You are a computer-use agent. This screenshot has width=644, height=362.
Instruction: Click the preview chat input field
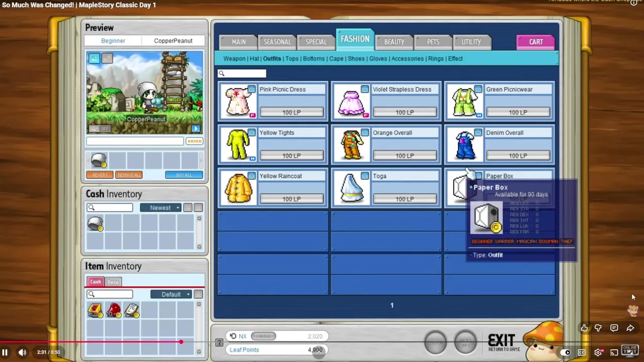135,141
